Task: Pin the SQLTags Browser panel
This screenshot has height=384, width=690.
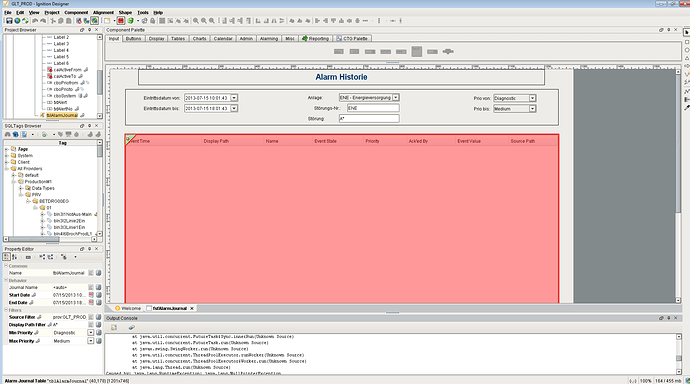Action: [89, 126]
